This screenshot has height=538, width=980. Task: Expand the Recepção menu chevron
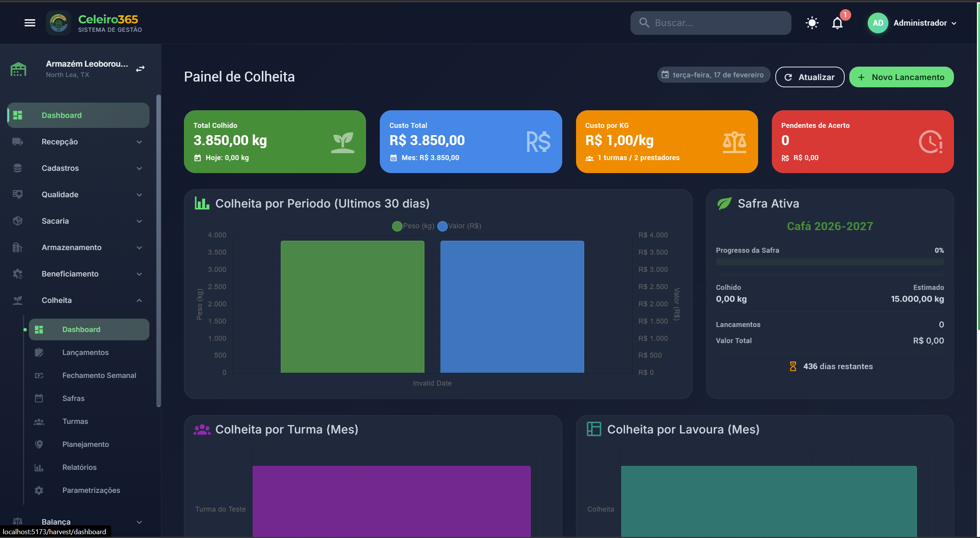[x=139, y=142]
